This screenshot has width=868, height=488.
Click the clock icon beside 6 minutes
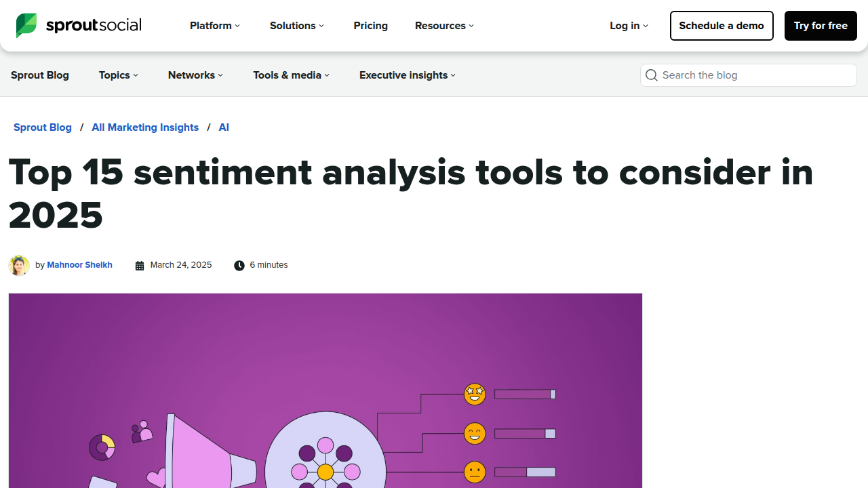click(x=239, y=266)
